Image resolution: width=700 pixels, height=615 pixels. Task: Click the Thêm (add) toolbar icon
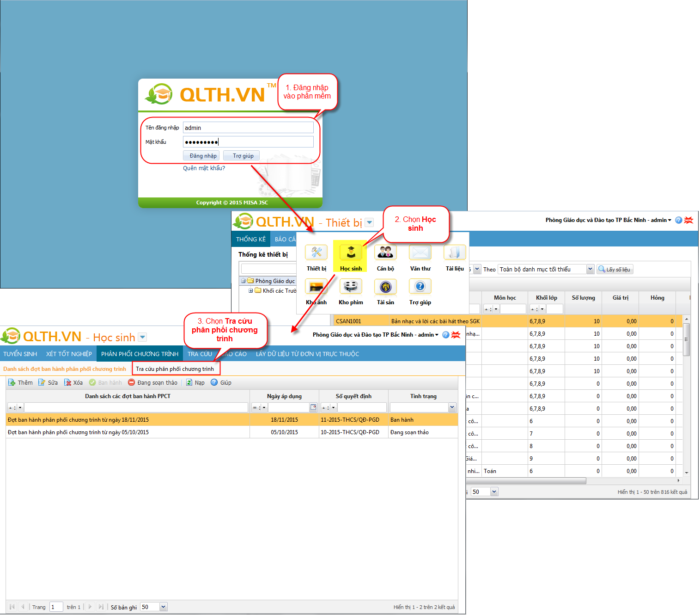click(12, 382)
